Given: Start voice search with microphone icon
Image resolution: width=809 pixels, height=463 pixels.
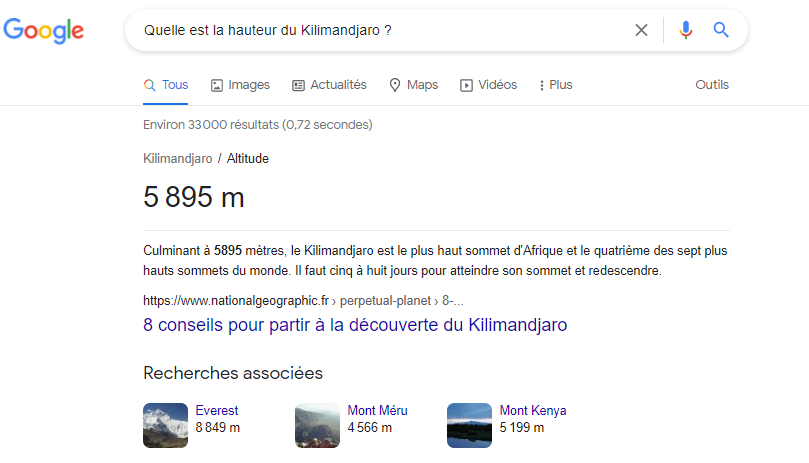Looking at the screenshot, I should click(x=686, y=30).
